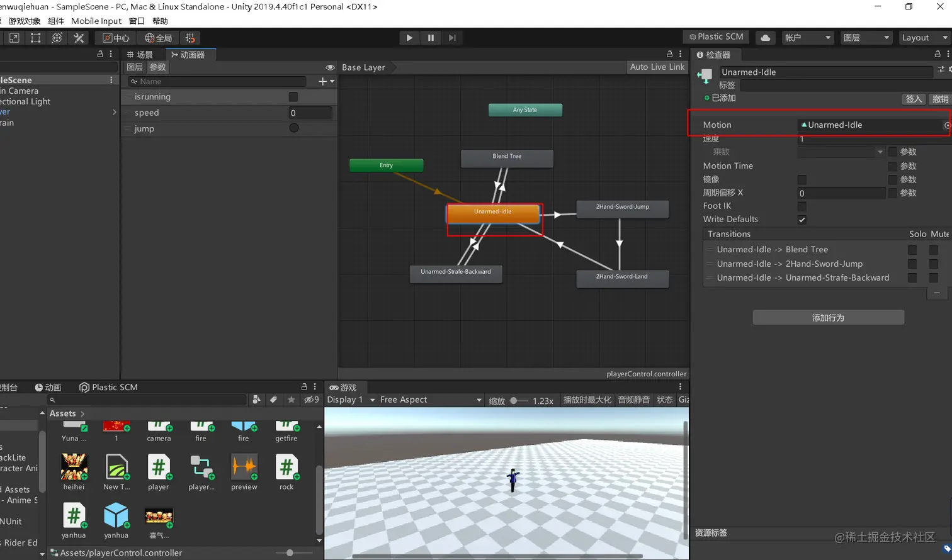Select the Any State node

point(525,110)
